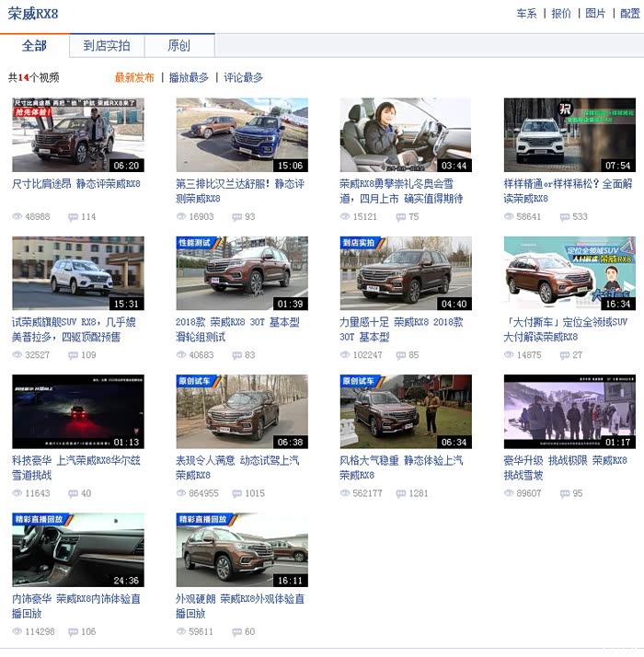This screenshot has width=644, height=657.
Task: Click comment icon next to 75
Action: [400, 217]
